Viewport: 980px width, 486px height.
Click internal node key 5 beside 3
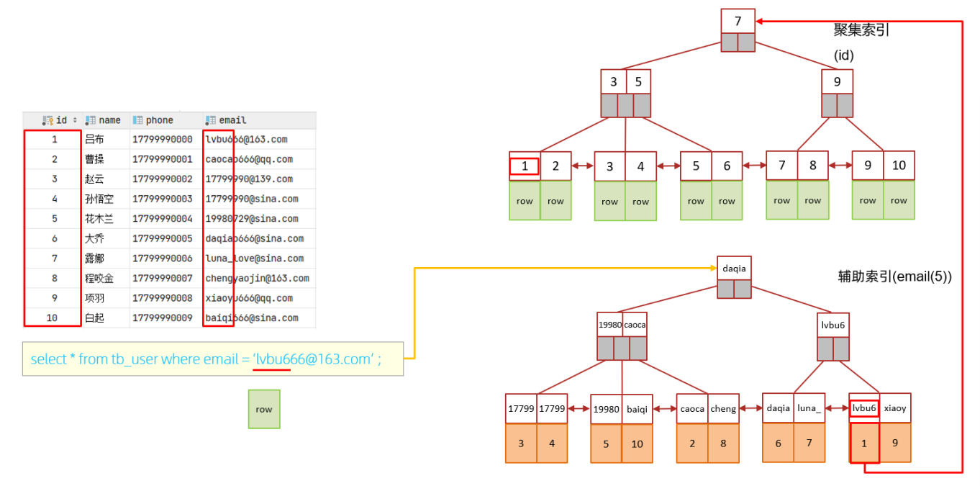coord(638,81)
